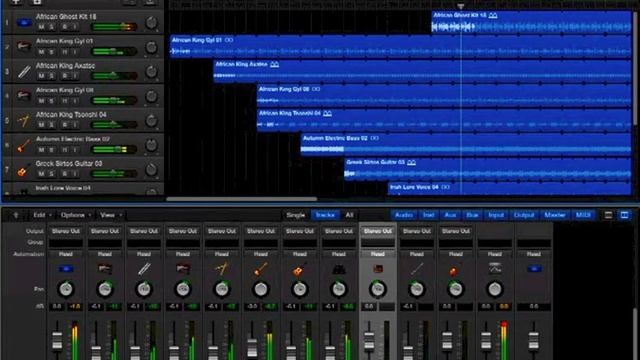Record-enable the African Ghost Kit 18 track
Screen dimensions: 640x360
pos(64,27)
